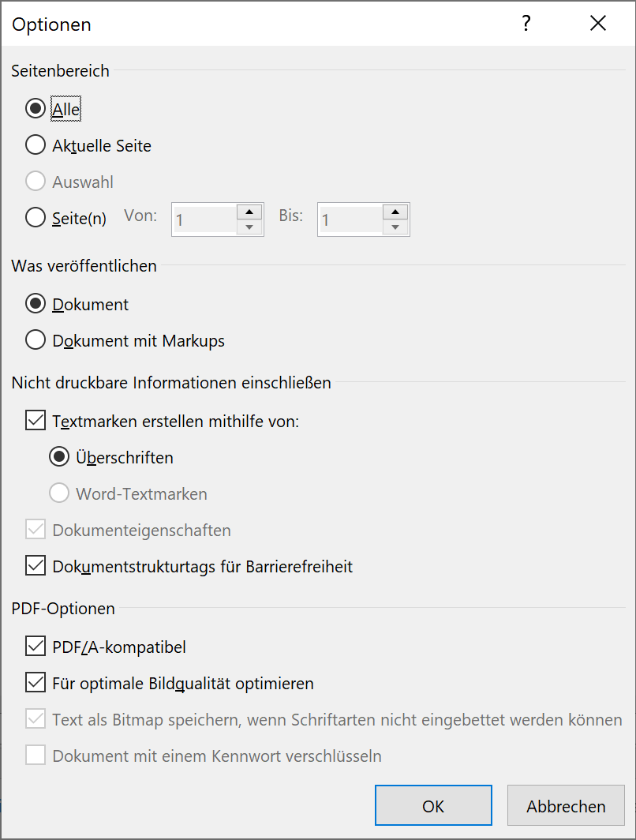Toggle Dokumentstrukturtags für Barrierefreiheit checkbox
This screenshot has height=840, width=636.
36,566
